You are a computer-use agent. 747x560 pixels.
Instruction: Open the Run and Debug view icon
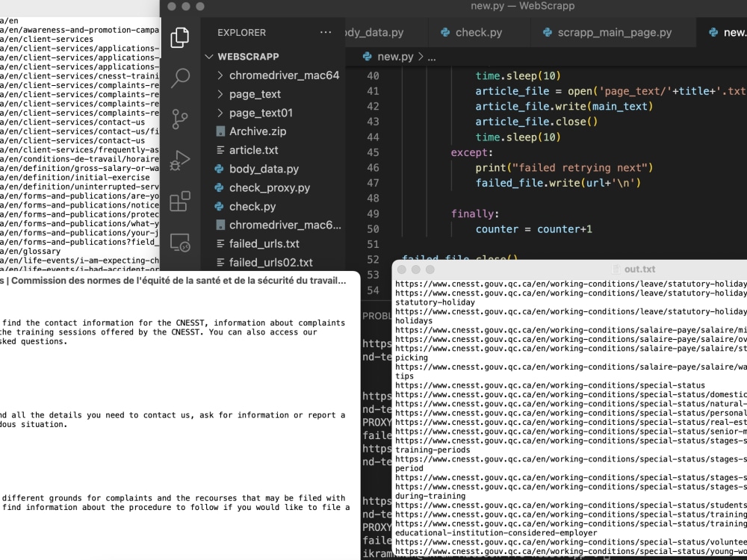180,161
